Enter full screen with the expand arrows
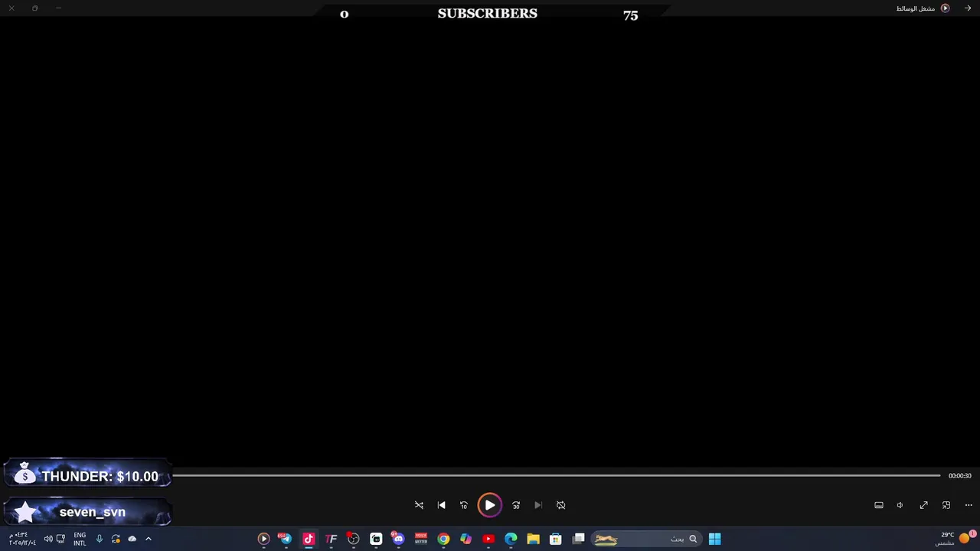This screenshot has height=551, width=980. 924,505
